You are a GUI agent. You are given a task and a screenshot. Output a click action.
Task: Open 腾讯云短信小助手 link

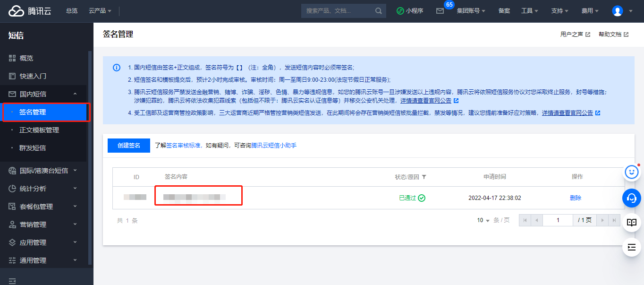point(274,146)
